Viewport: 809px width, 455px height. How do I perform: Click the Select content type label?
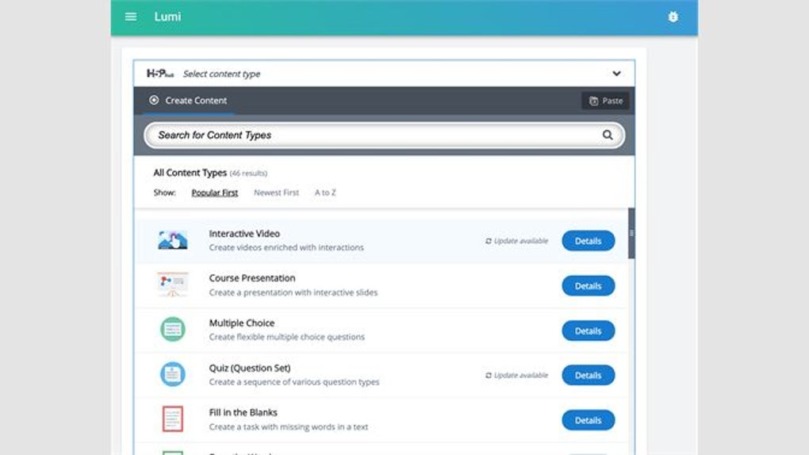[x=221, y=74]
